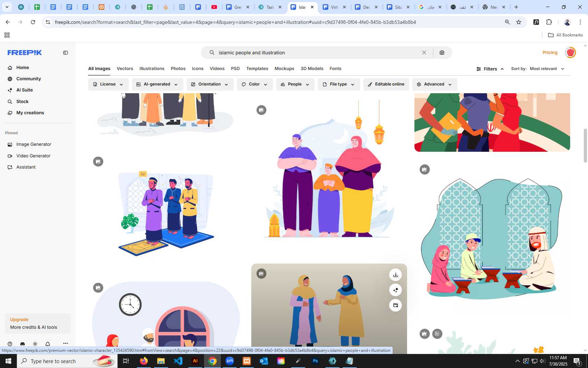588x368 pixels.
Task: Expand the People filter dropdown
Action: pos(295,84)
